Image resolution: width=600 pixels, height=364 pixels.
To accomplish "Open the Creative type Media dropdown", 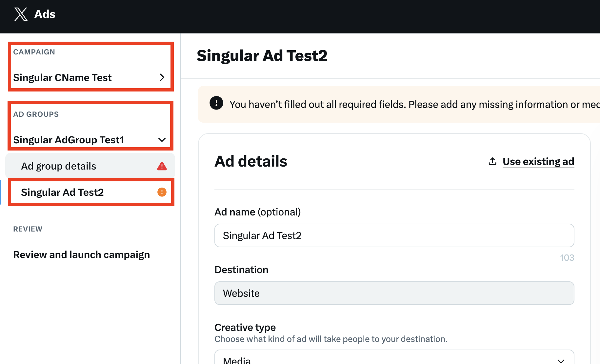I will click(x=394, y=357).
